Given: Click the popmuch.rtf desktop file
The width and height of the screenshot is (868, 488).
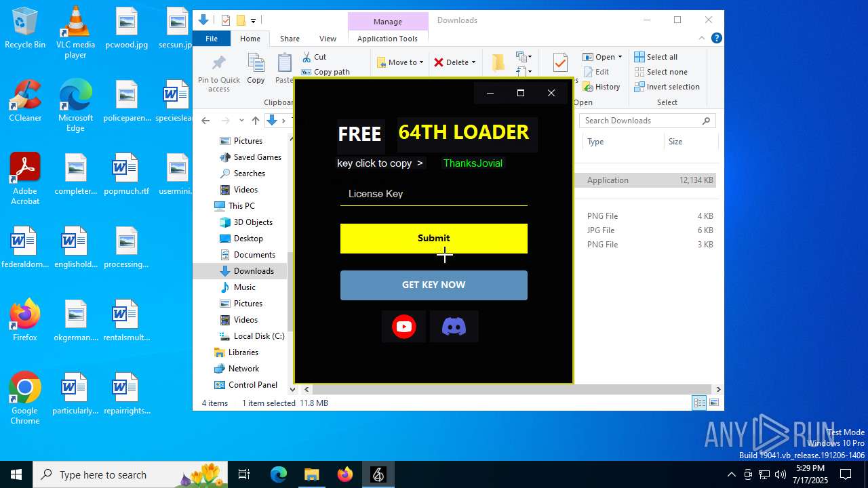Looking at the screenshot, I should click(127, 174).
